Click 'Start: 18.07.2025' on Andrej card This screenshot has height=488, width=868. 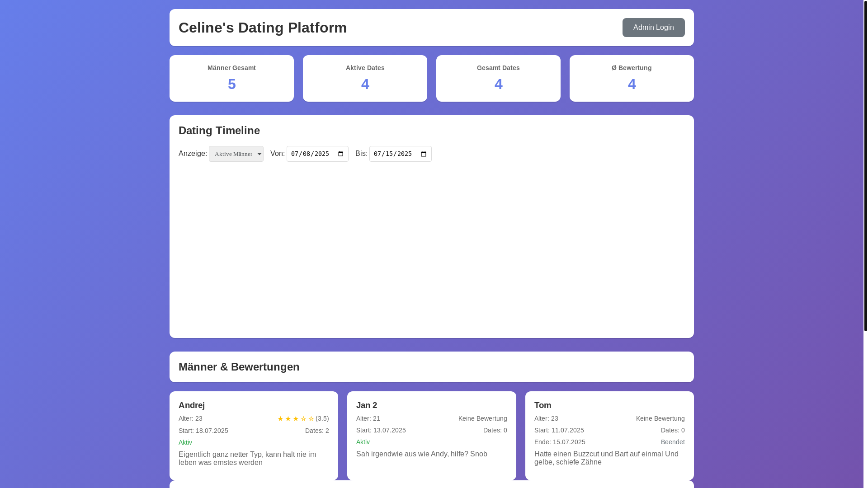[x=203, y=431]
